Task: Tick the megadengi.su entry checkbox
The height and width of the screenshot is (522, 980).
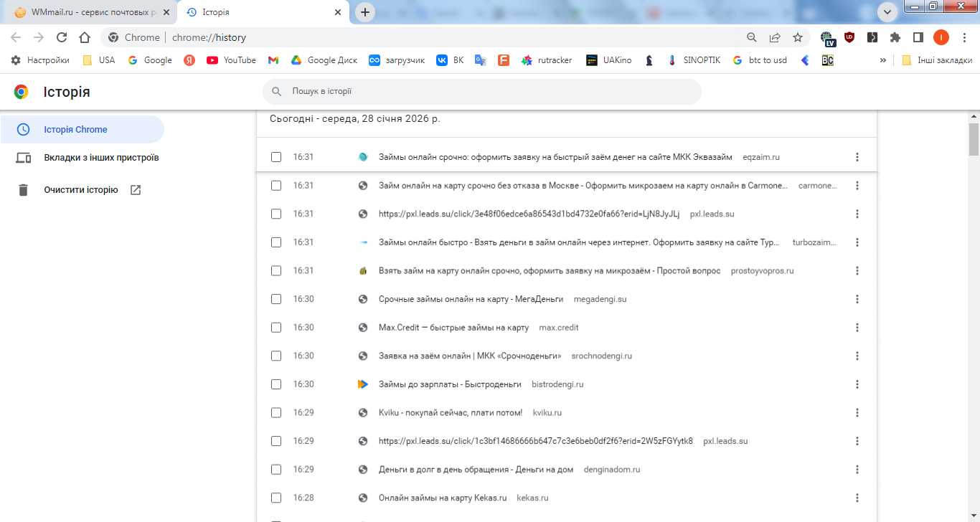Action: pos(276,299)
